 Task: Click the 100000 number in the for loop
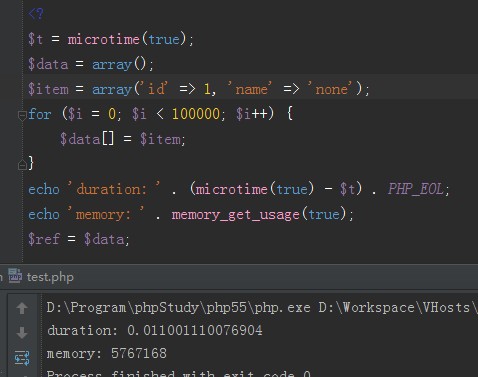tap(196, 114)
